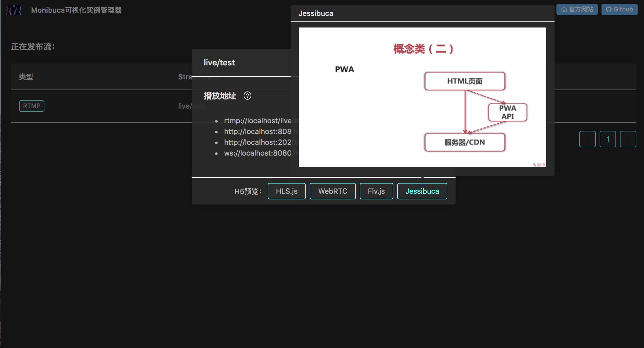Click the http://localhost:2020 play address
644x348 pixels.
click(257, 142)
